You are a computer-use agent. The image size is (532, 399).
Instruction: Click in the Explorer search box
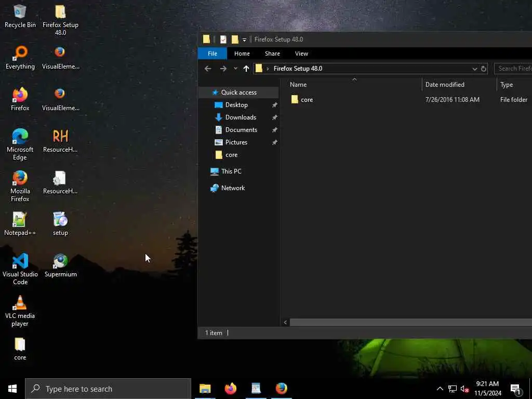click(513, 69)
